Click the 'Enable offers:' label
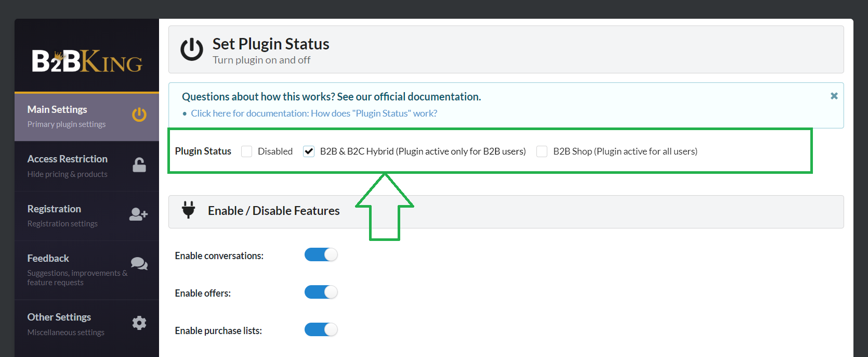 coord(203,294)
